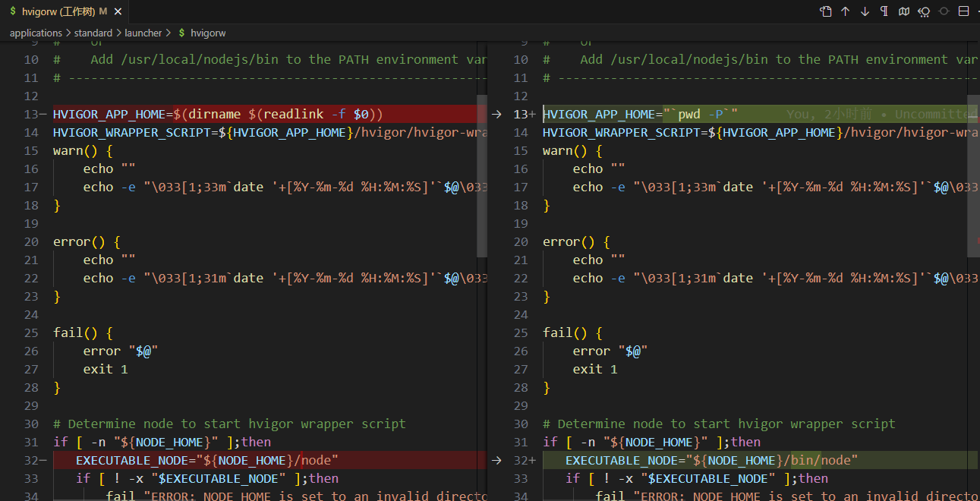Click date echo line 22 in right pane

click(x=775, y=278)
